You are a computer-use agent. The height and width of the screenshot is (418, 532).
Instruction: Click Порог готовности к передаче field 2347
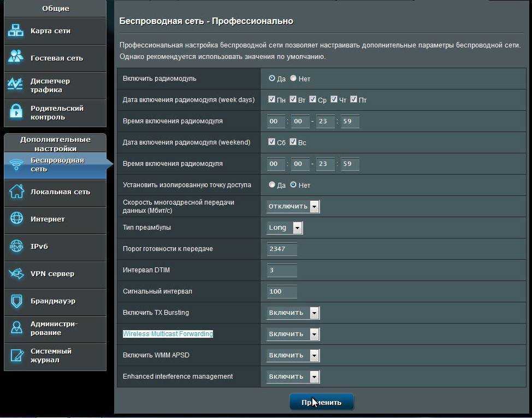coord(282,249)
